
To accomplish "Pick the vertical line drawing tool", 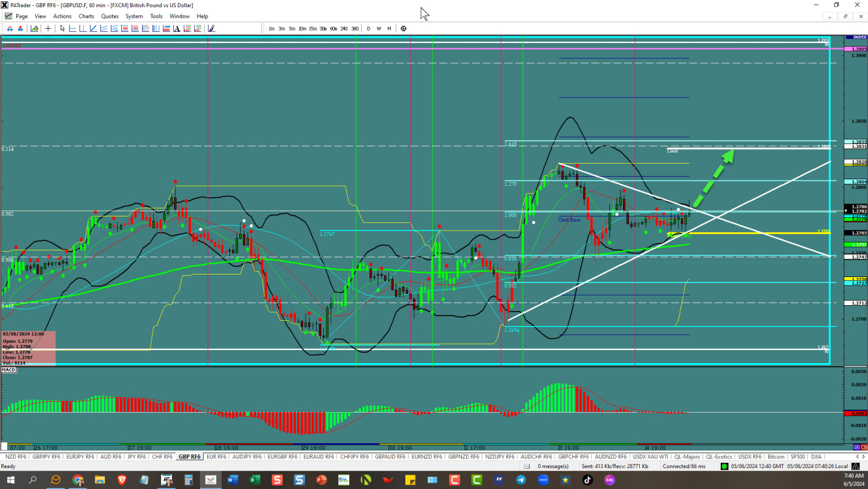I will (83, 29).
